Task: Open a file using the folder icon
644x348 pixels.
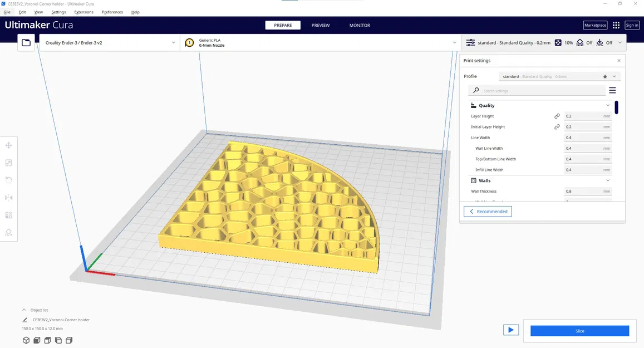Action: coord(26,42)
